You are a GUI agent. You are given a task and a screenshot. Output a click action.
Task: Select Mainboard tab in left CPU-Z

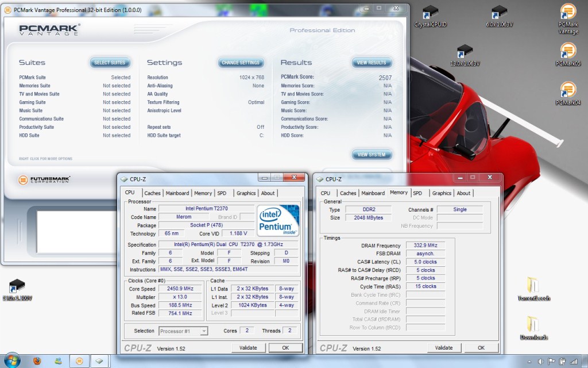point(177,193)
